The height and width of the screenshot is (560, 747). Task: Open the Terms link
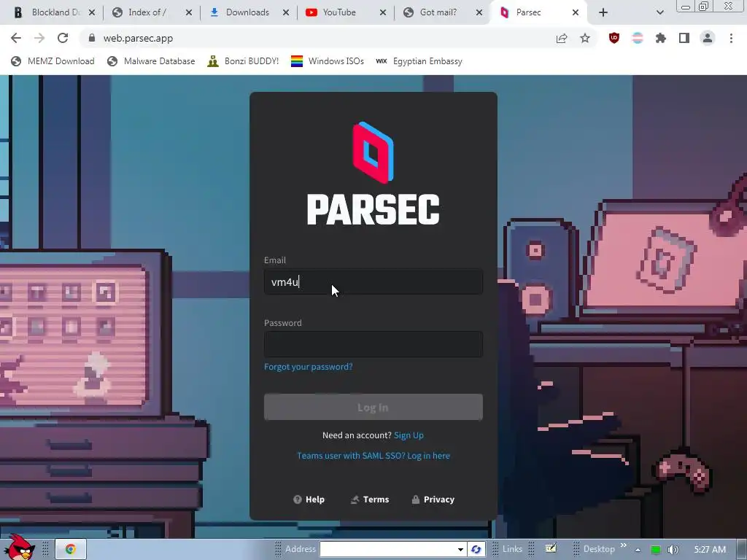pos(370,499)
